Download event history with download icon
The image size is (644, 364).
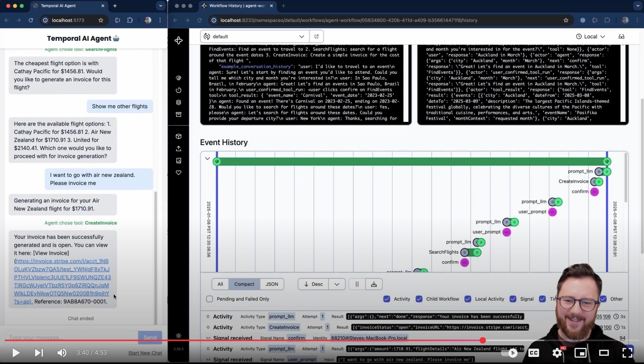point(374,284)
